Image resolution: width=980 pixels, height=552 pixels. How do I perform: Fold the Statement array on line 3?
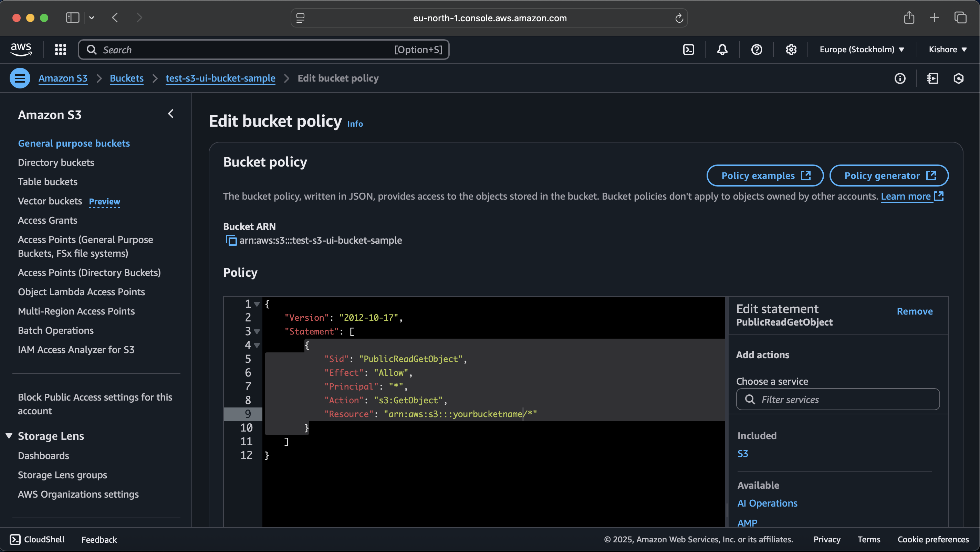click(x=257, y=331)
